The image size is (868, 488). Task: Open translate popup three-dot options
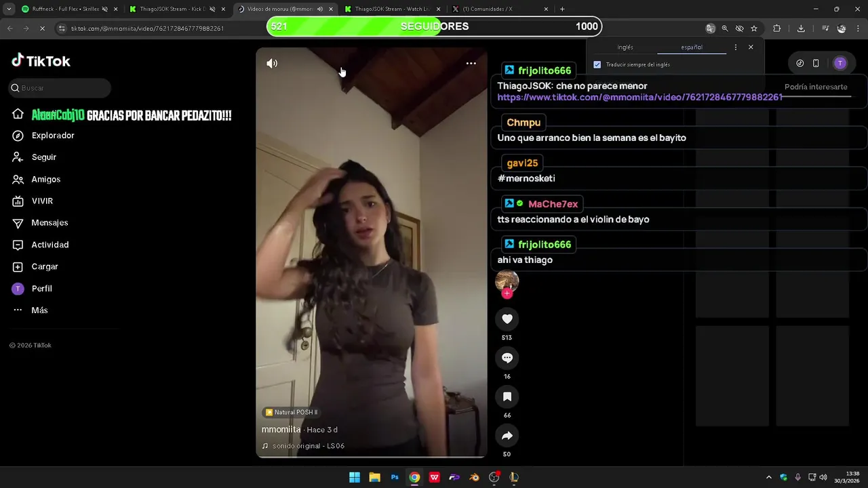point(736,47)
